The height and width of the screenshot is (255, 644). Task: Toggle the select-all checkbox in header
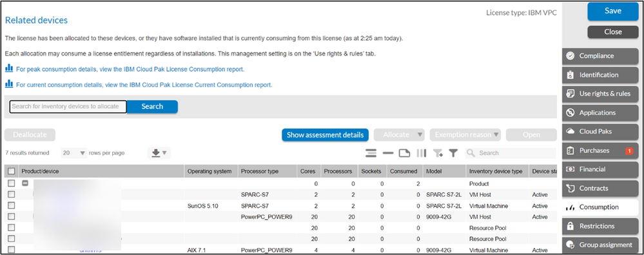[12, 171]
